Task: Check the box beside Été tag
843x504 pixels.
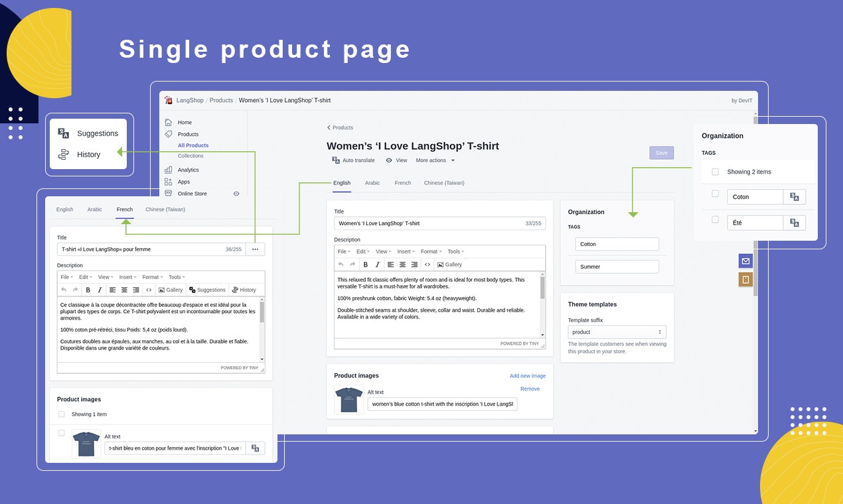Action: coord(715,220)
